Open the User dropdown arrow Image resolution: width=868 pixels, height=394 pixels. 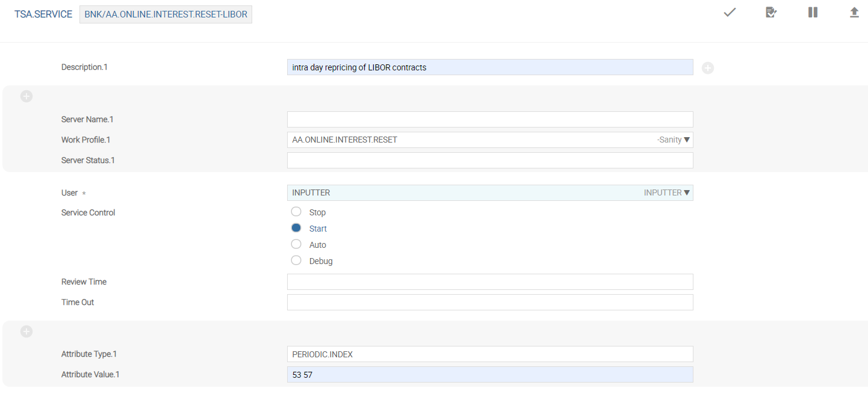(x=687, y=193)
